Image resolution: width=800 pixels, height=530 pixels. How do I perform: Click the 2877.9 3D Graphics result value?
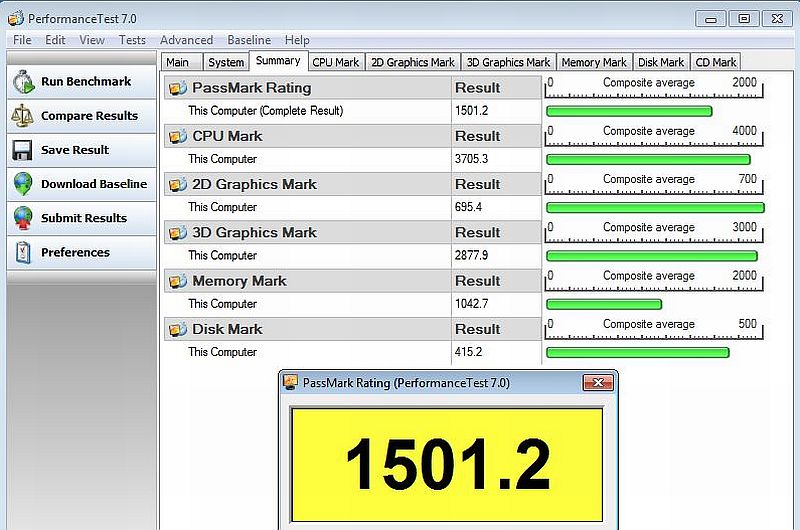coord(471,256)
